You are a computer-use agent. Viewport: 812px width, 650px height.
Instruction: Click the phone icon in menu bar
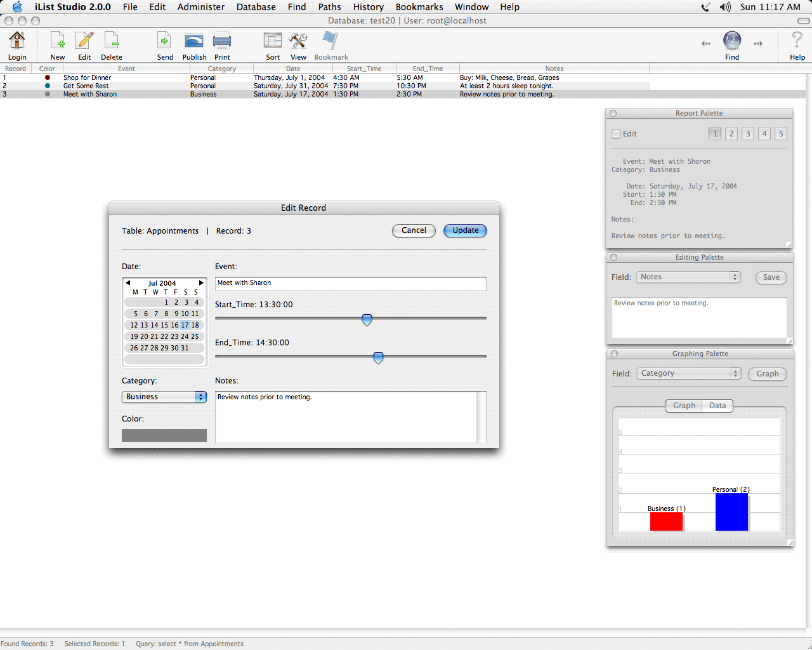click(705, 7)
